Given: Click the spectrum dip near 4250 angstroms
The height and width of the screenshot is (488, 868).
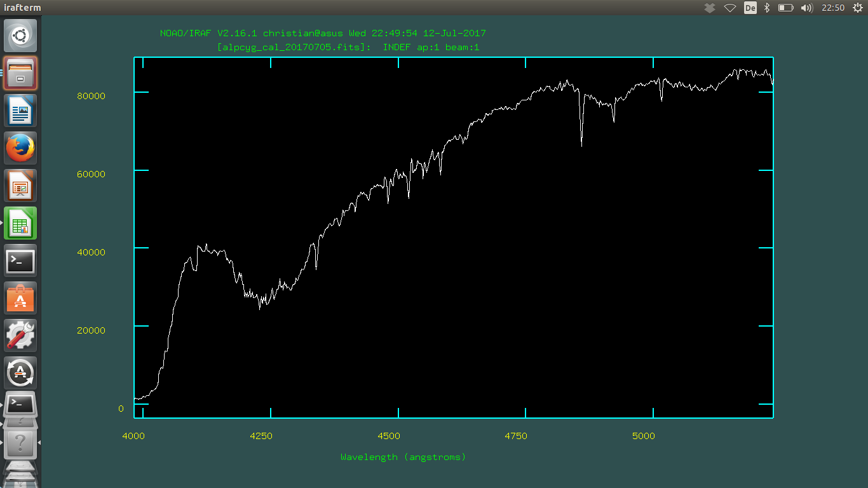Looking at the screenshot, I should coord(259,308).
